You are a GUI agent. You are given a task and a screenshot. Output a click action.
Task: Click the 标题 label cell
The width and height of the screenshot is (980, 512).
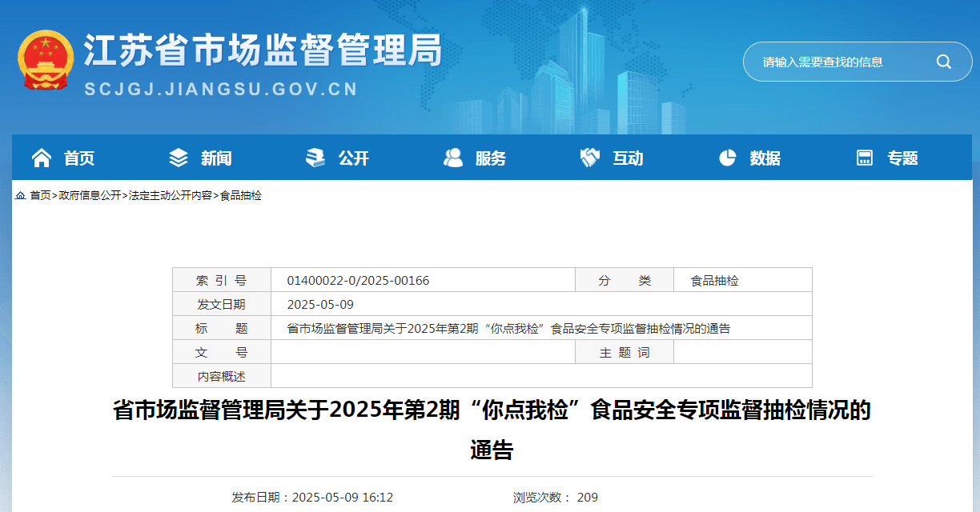pyautogui.click(x=222, y=328)
